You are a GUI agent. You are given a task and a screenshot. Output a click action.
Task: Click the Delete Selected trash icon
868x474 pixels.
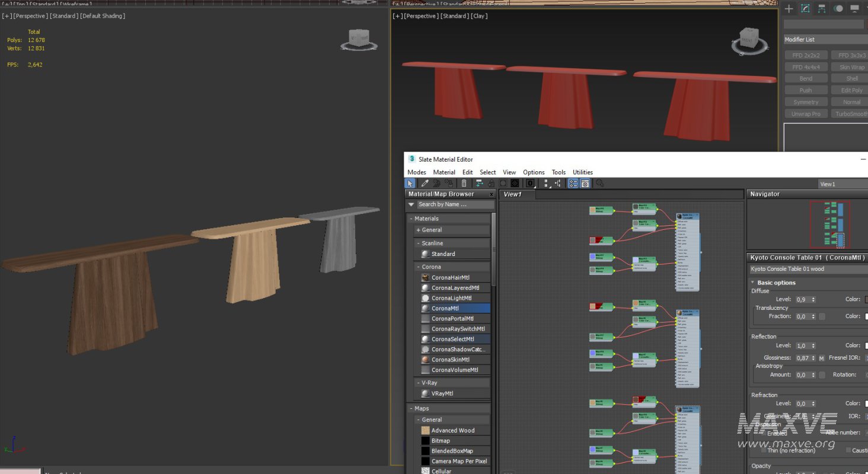tap(464, 184)
